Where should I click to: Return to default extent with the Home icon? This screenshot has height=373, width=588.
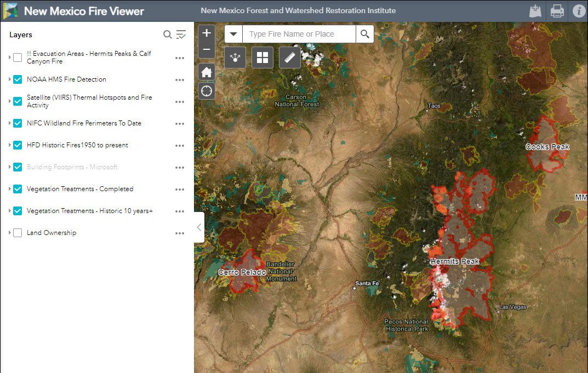207,71
